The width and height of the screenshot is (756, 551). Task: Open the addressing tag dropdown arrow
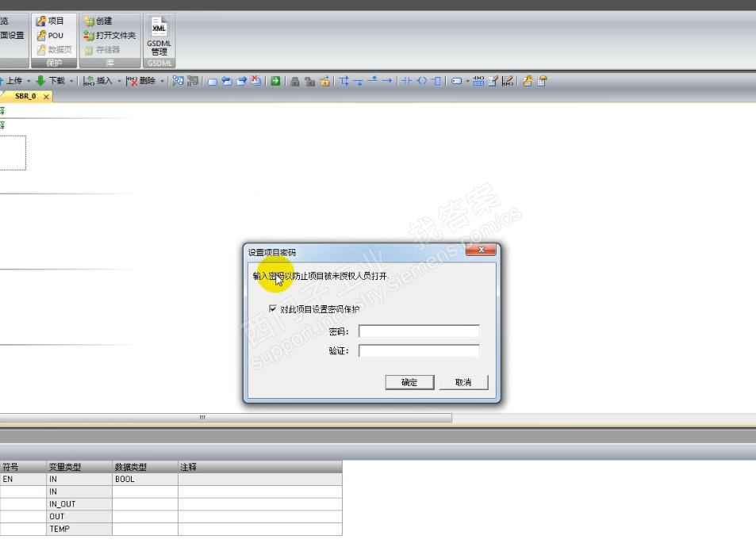(467, 81)
